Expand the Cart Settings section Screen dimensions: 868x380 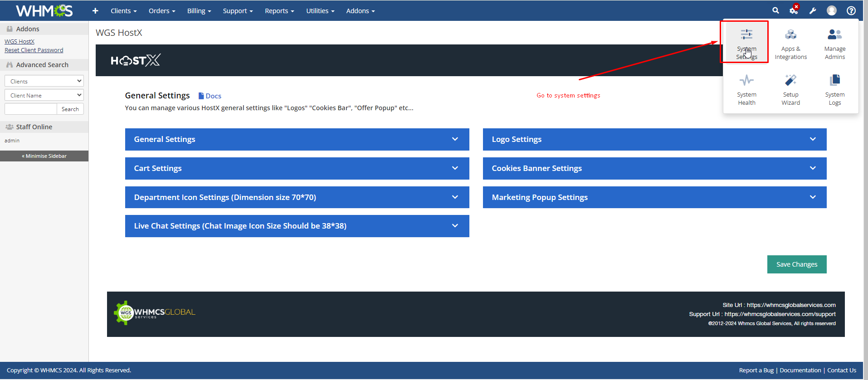[297, 168]
